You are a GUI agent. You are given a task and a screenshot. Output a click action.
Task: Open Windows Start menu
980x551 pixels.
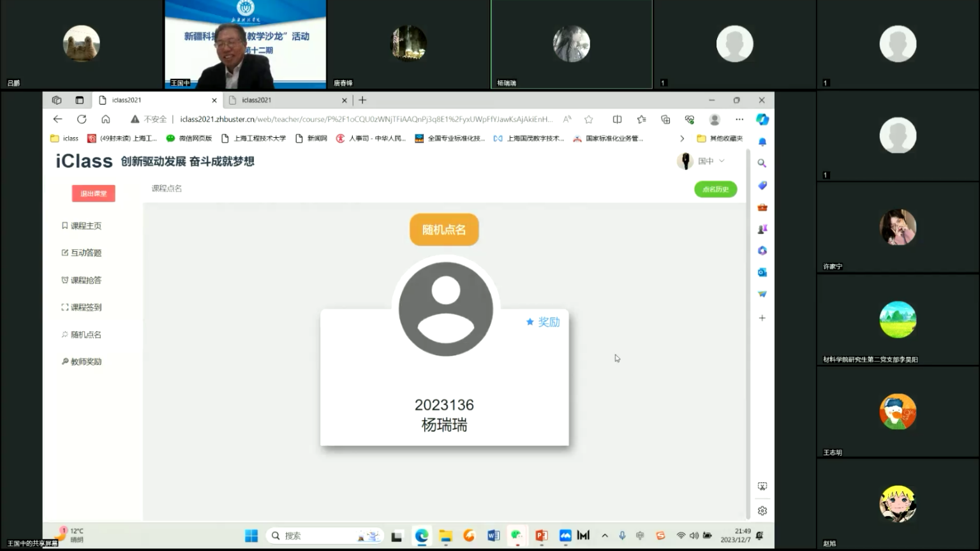pos(251,536)
